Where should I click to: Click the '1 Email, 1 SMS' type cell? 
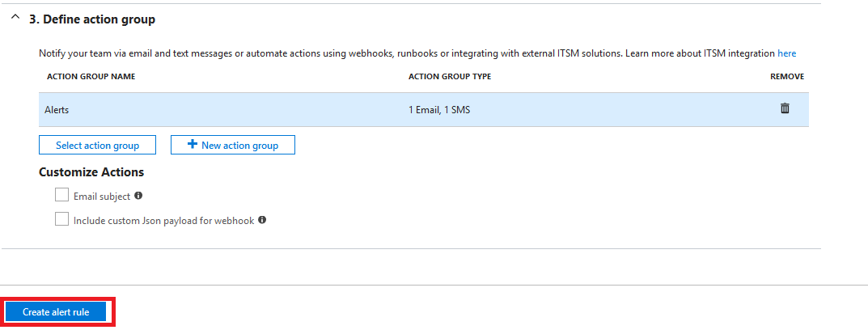tap(439, 110)
